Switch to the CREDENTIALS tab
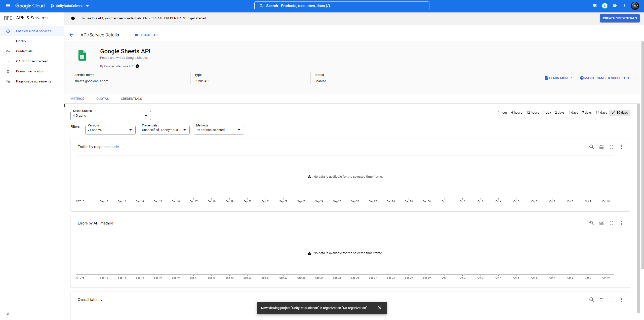 pyautogui.click(x=131, y=99)
